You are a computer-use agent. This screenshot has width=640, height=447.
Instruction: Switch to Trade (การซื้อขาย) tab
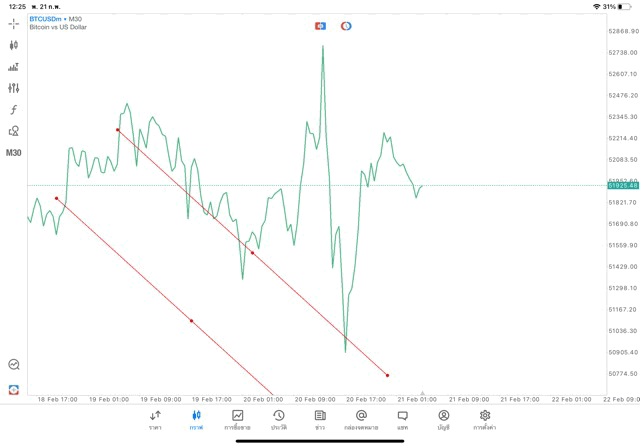point(238,419)
